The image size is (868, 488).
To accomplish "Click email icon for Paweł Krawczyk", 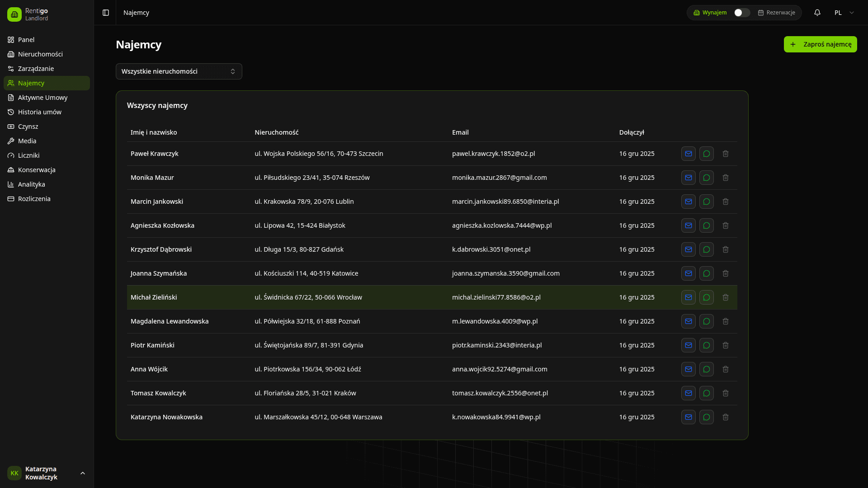I will [x=688, y=154].
